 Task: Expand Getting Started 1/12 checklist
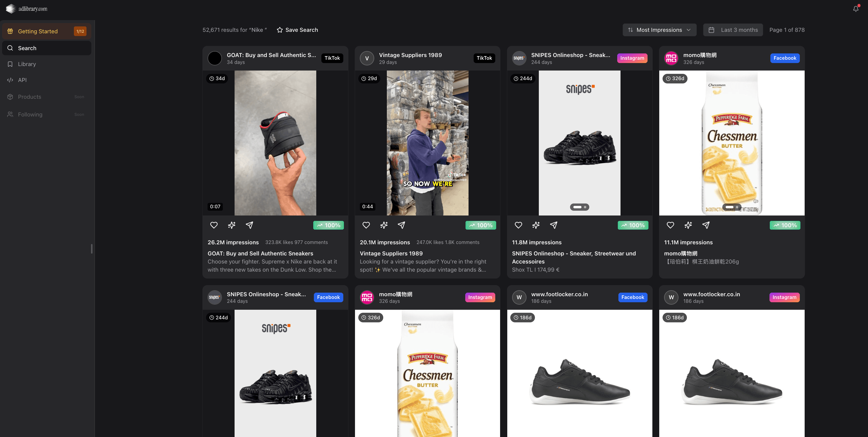click(47, 31)
